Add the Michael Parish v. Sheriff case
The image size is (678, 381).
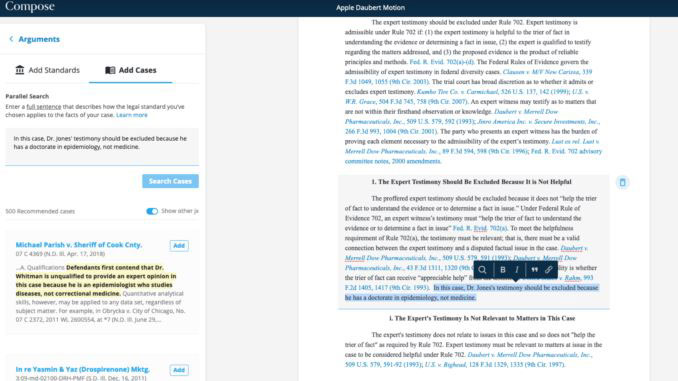(179, 246)
